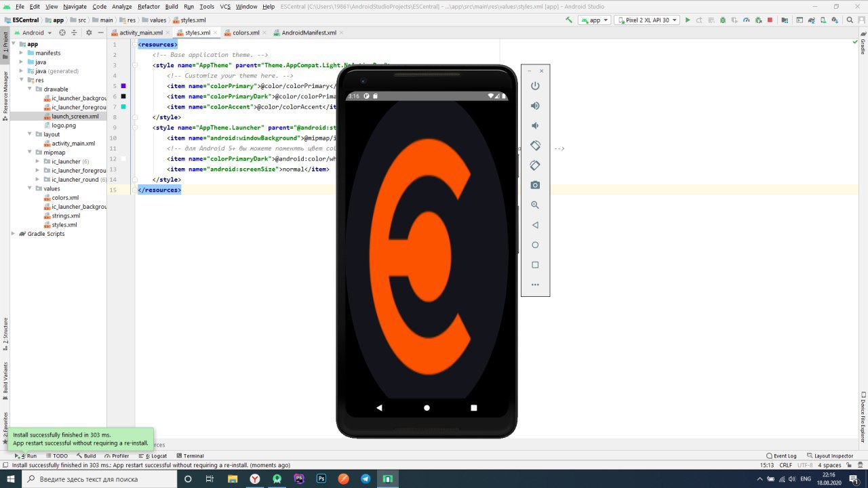The image size is (868, 488).
Task: Click the emulator sidebar Overview square button
Action: [535, 265]
